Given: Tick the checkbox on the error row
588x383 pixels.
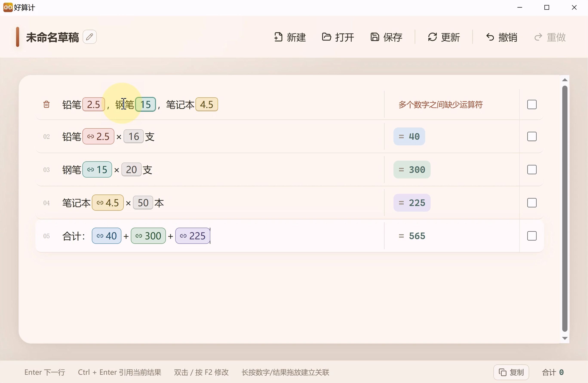Looking at the screenshot, I should 532,105.
